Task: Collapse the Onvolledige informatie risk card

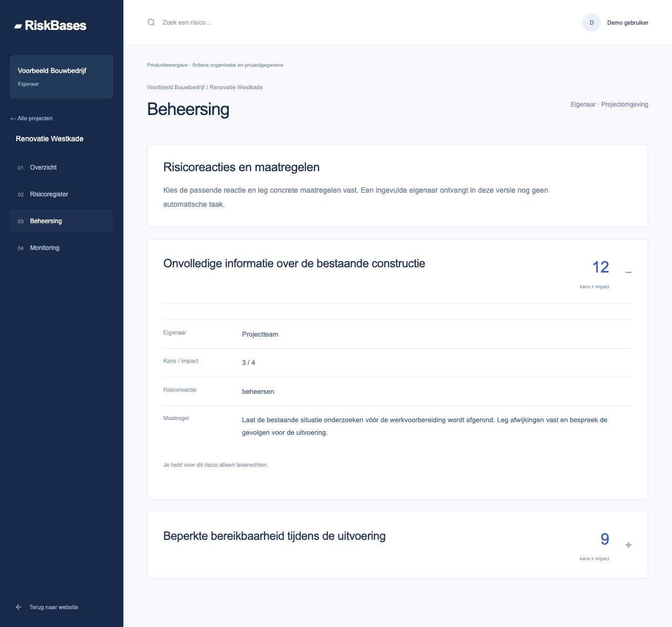Action: (x=628, y=273)
